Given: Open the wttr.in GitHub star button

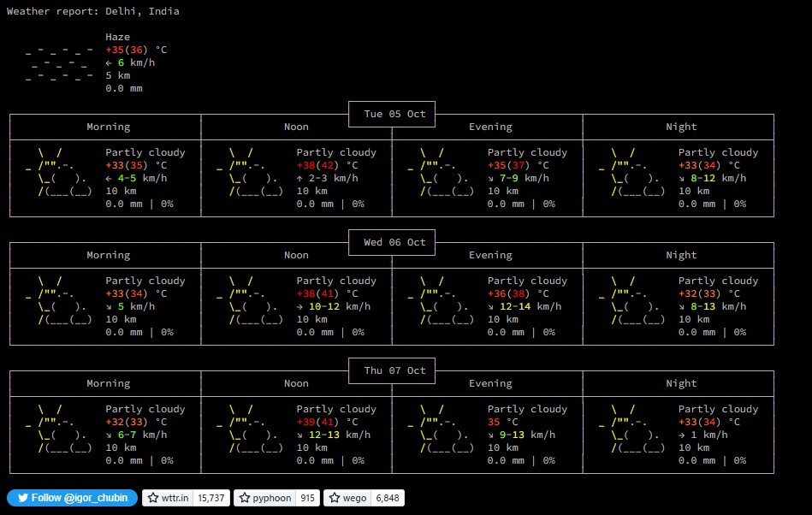Looking at the screenshot, I should click(x=168, y=498).
